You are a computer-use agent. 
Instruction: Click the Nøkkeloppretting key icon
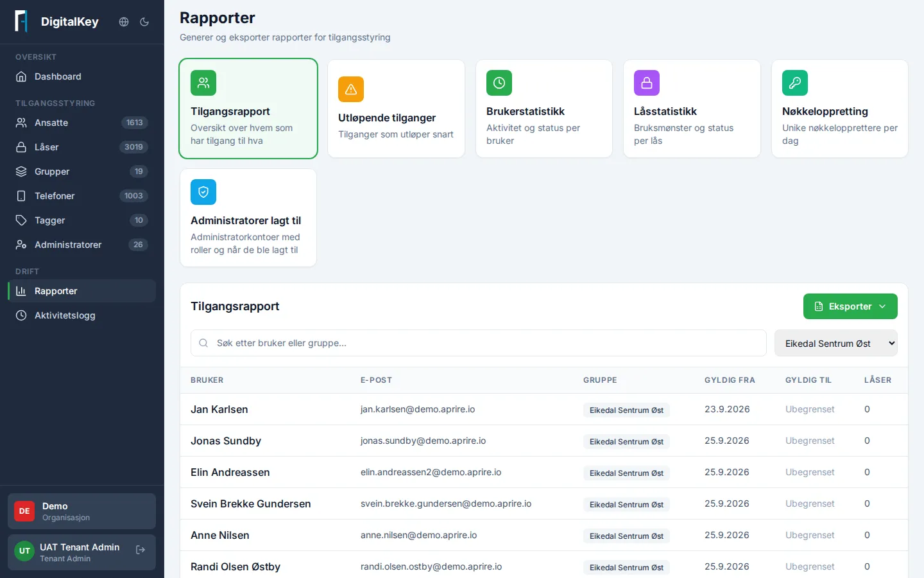coord(795,83)
